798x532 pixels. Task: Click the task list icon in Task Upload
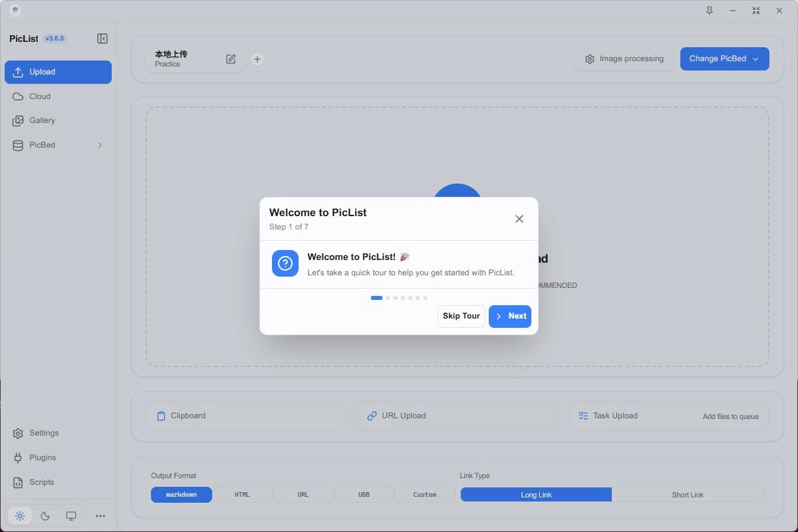coord(583,416)
